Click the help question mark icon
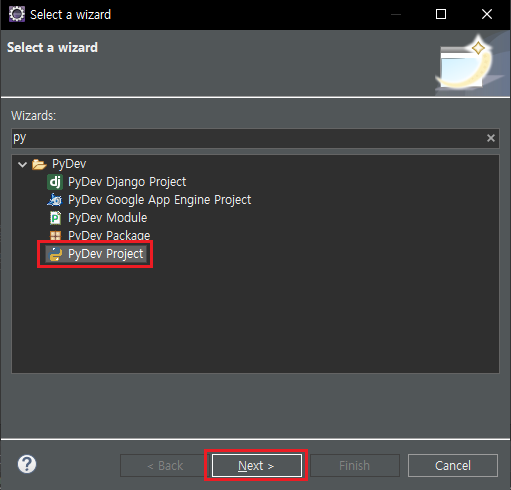511x490 pixels. coord(27,464)
